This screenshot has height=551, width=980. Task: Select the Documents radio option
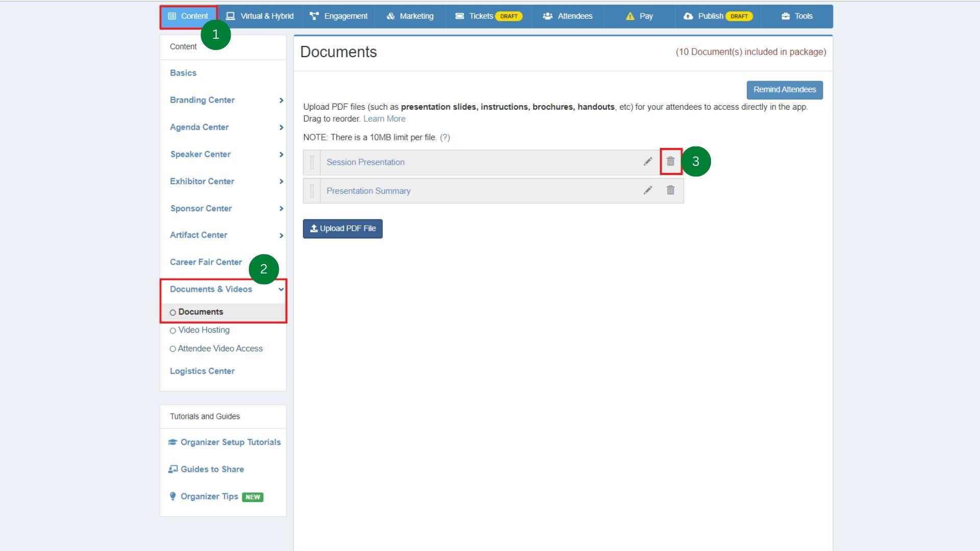point(173,312)
